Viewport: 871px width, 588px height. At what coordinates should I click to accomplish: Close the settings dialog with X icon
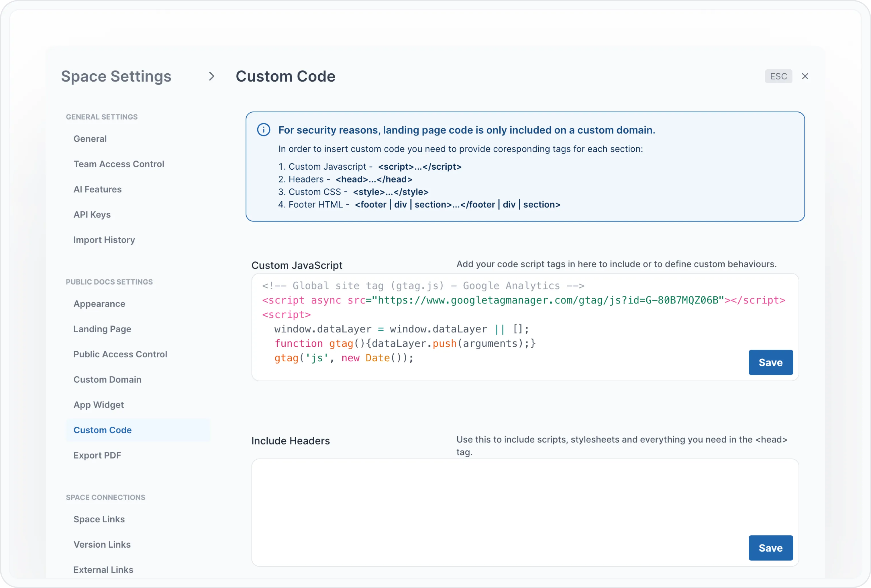coord(805,77)
